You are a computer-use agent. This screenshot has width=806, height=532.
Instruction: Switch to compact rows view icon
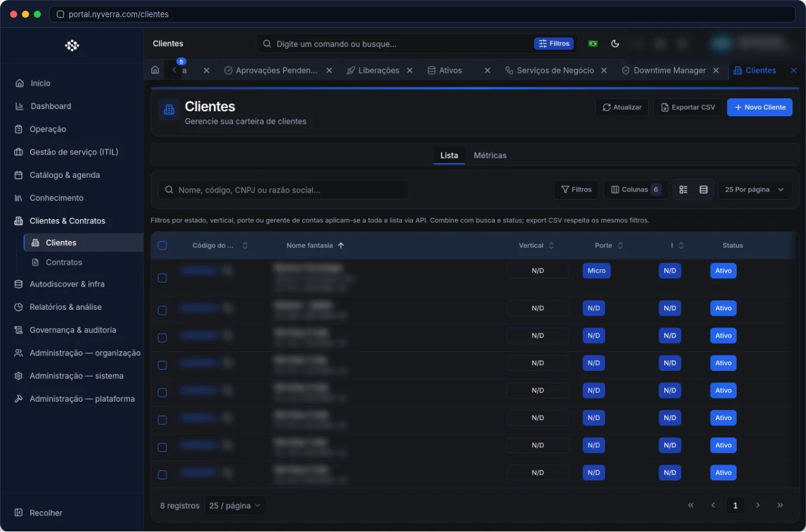tap(703, 190)
